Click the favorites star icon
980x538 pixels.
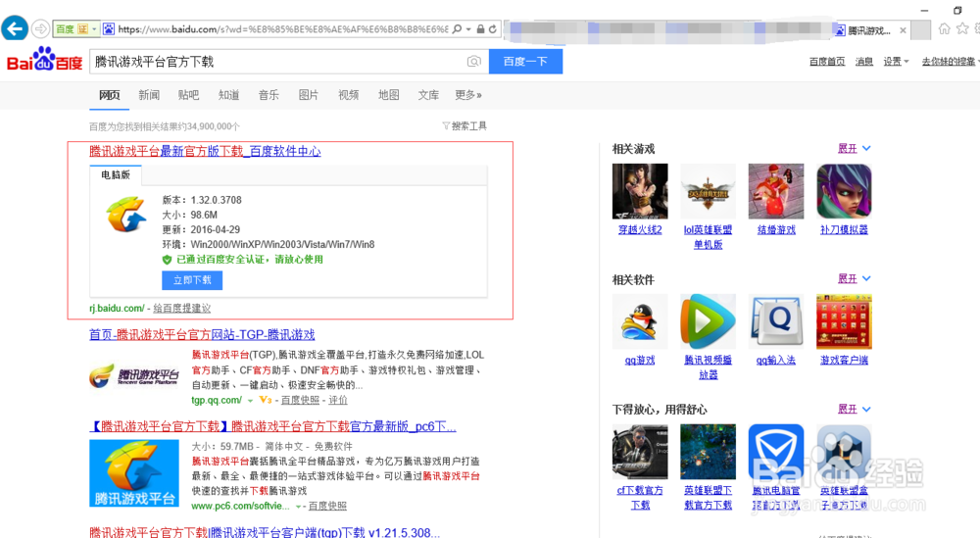pyautogui.click(x=962, y=28)
